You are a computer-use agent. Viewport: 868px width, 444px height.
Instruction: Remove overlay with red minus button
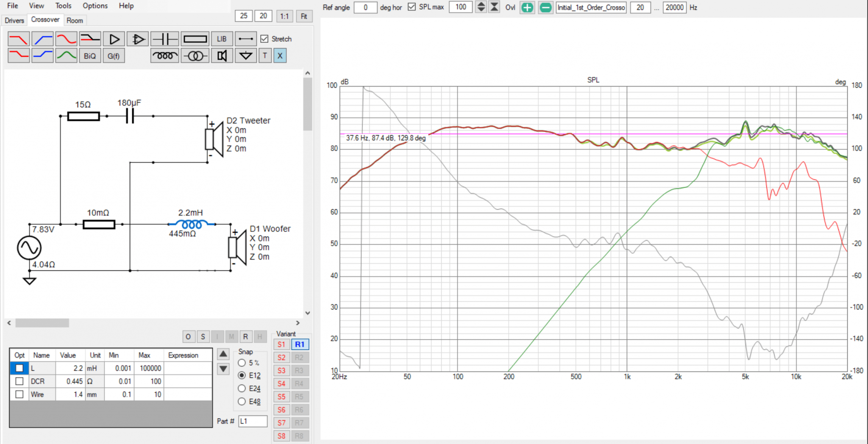546,7
